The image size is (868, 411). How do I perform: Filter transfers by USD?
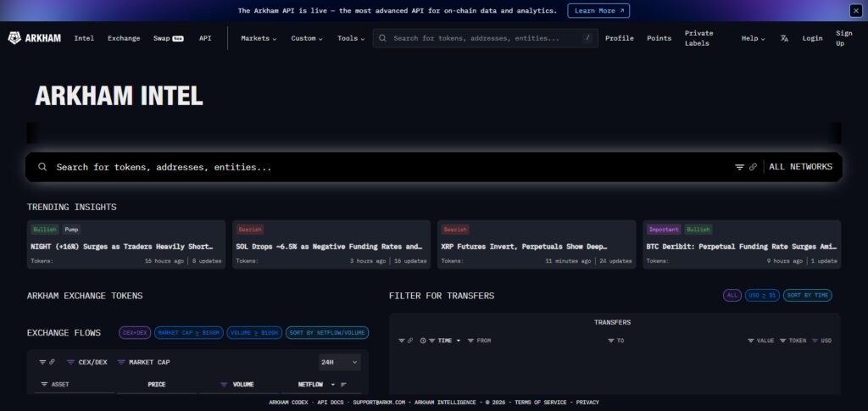[815, 341]
